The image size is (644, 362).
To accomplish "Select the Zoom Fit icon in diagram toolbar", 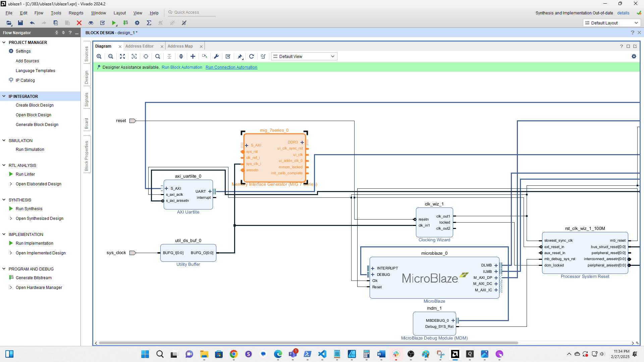I will tap(122, 56).
